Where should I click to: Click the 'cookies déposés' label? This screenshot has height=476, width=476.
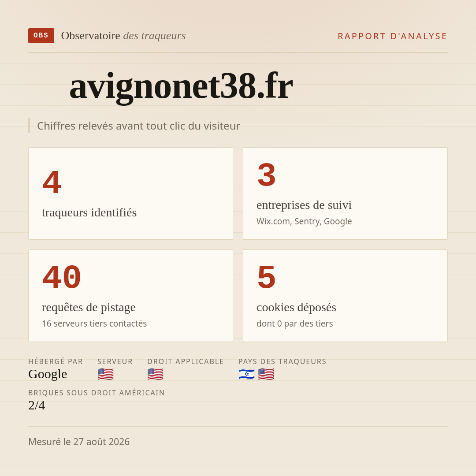tap(296, 308)
